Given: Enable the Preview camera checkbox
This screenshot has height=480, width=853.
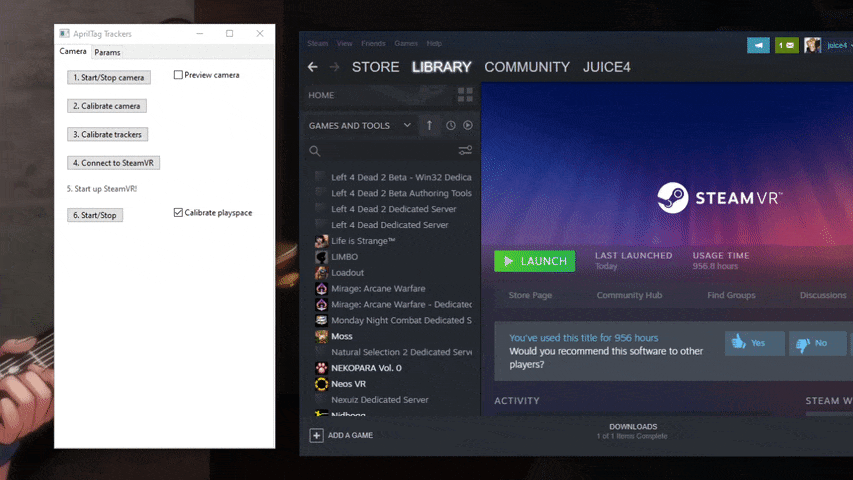Looking at the screenshot, I should click(x=178, y=75).
